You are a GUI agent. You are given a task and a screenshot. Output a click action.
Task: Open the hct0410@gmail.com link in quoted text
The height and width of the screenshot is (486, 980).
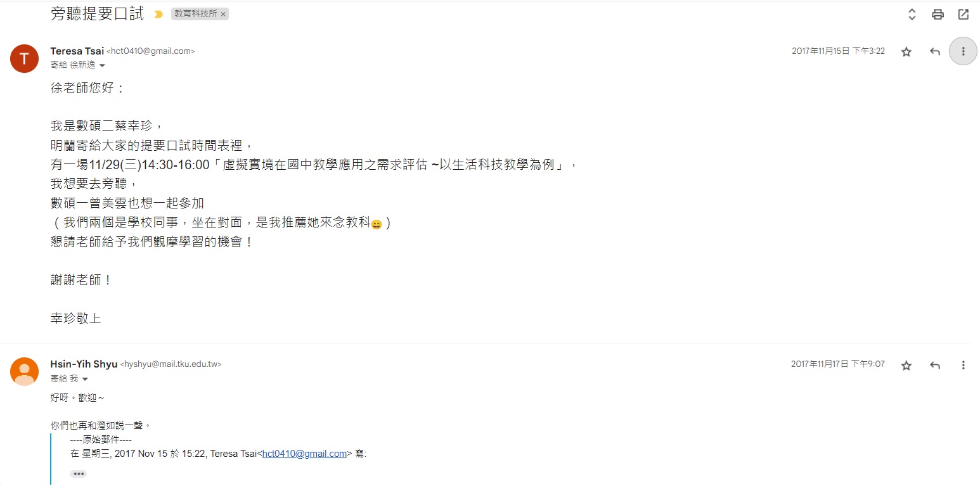tap(305, 454)
